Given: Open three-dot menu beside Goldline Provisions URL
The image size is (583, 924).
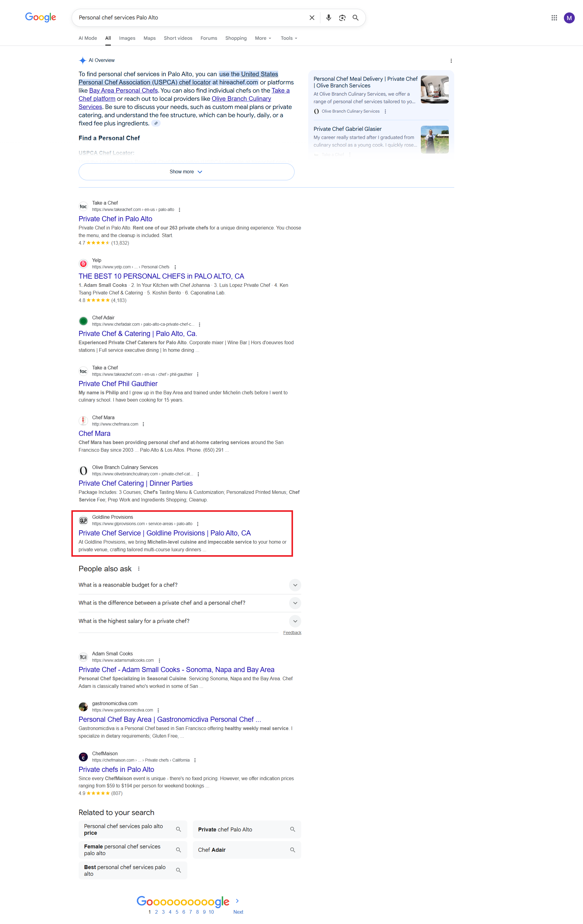Looking at the screenshot, I should click(198, 524).
